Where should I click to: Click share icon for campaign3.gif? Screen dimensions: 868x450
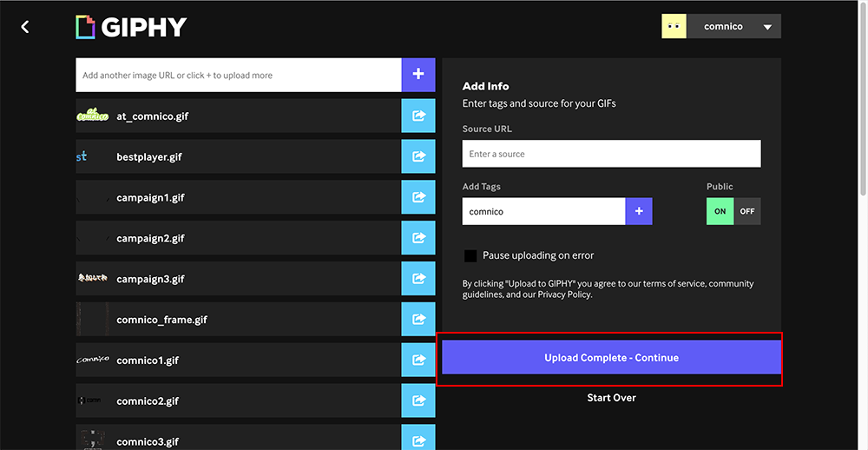tap(418, 278)
